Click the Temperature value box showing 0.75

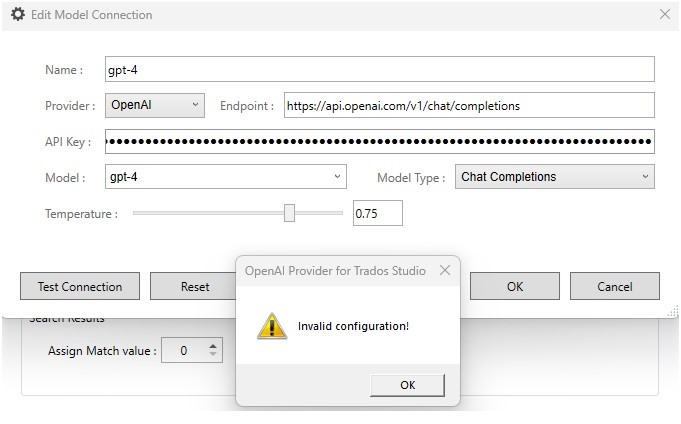point(377,213)
